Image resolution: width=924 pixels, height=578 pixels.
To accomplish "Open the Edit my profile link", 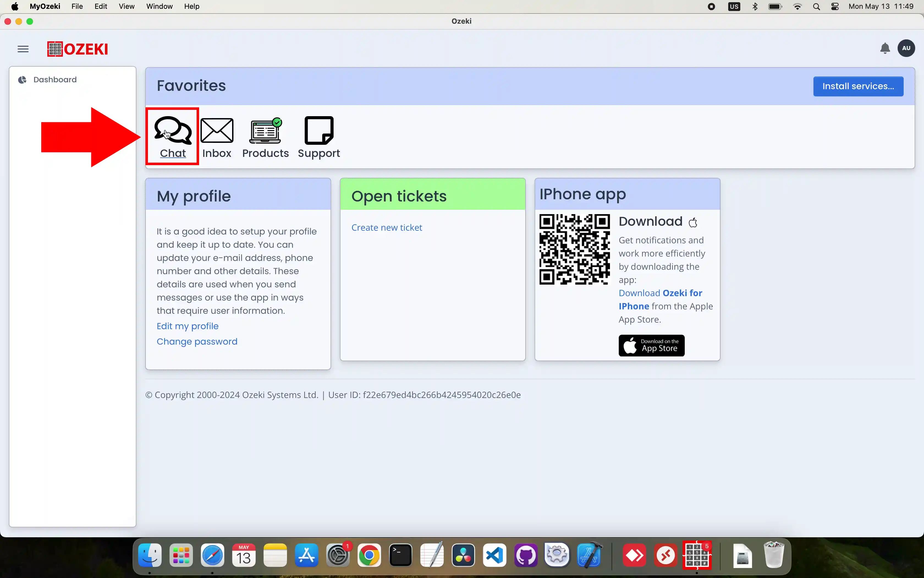I will [x=188, y=326].
